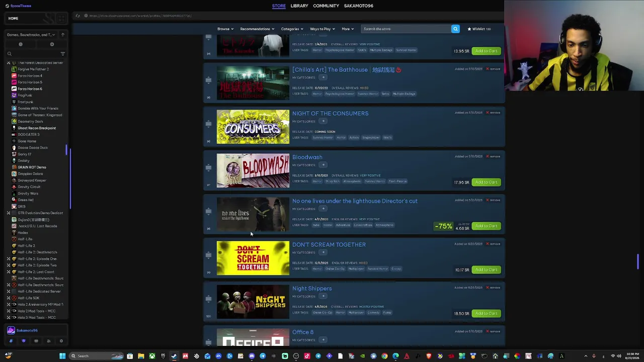Remove Night Shippers from wishlist
Image resolution: width=644 pixels, height=362 pixels.
(493, 288)
